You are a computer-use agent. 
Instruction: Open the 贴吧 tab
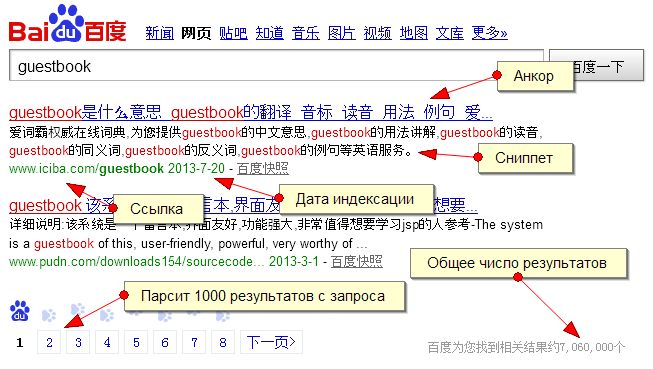pos(233,33)
